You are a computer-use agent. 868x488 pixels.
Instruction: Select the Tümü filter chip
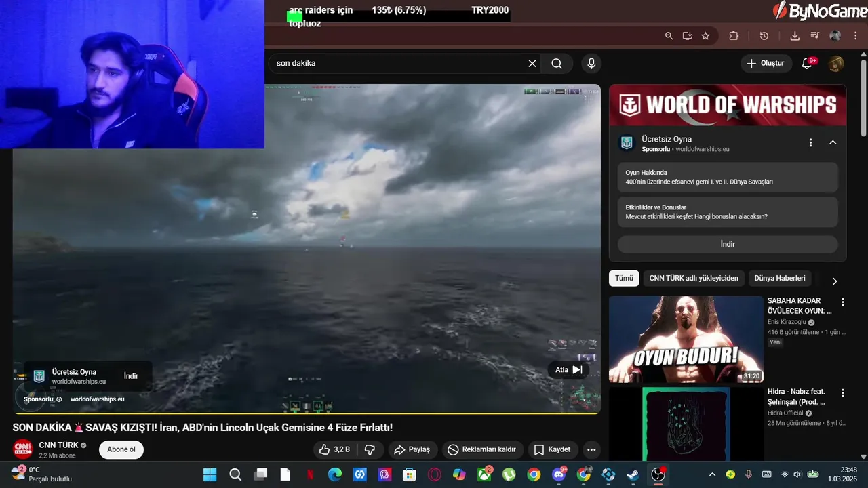point(624,278)
